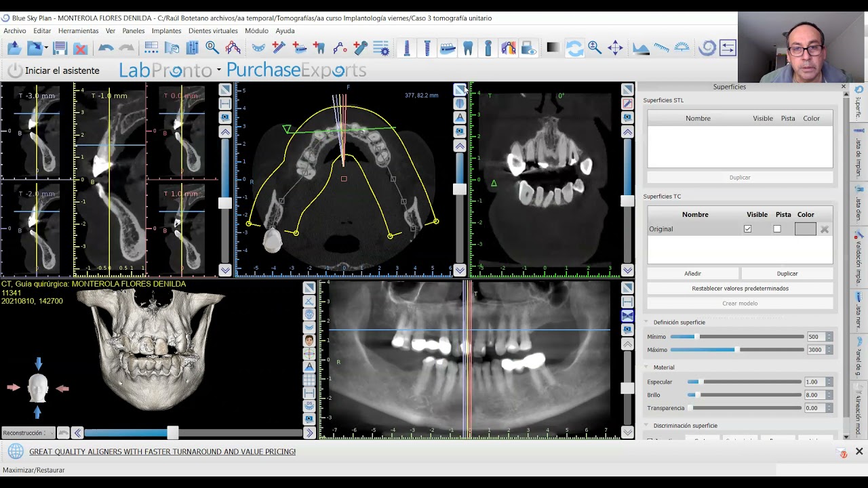Click the Crear modelo button
This screenshot has width=868, height=488.
tap(740, 304)
